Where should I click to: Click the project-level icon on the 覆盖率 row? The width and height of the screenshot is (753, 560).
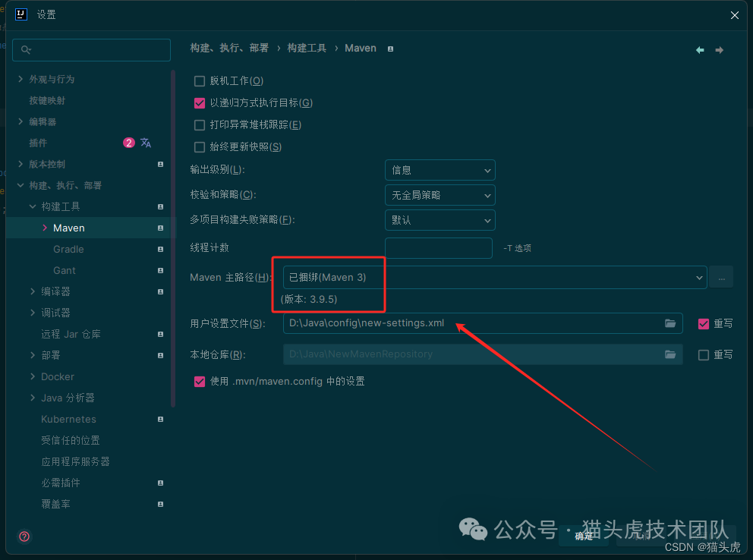coord(160,504)
